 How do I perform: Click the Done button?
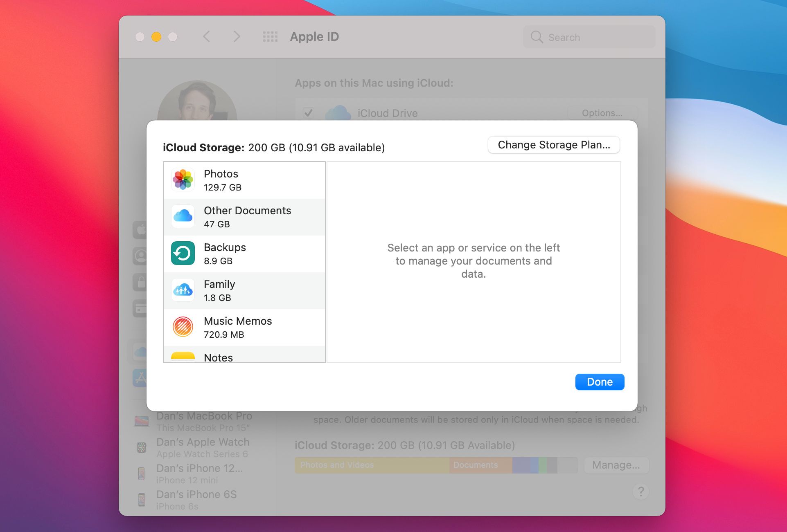point(600,382)
